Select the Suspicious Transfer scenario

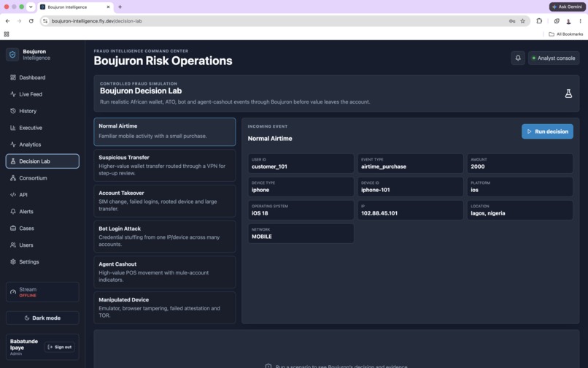(165, 166)
